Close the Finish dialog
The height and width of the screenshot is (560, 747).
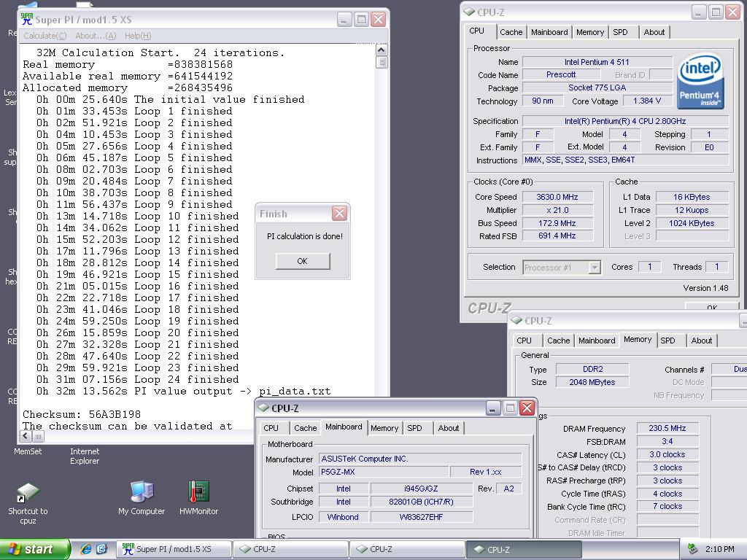[x=340, y=213]
